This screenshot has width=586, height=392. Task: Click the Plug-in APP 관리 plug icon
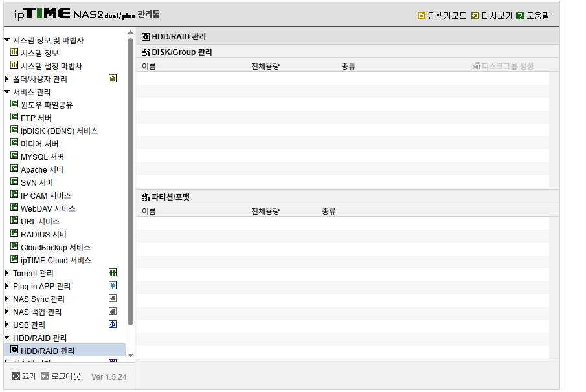(113, 286)
